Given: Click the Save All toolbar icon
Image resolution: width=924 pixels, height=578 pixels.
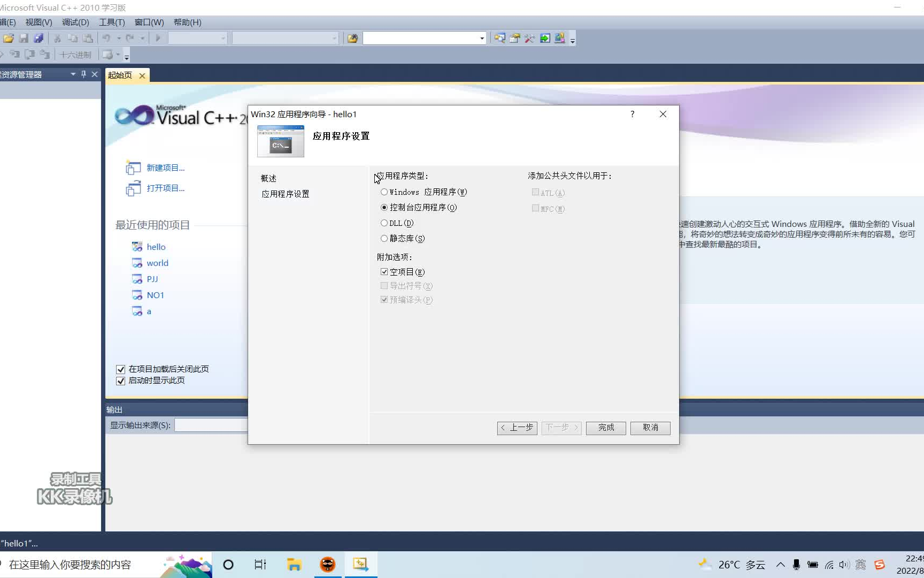Looking at the screenshot, I should point(38,39).
